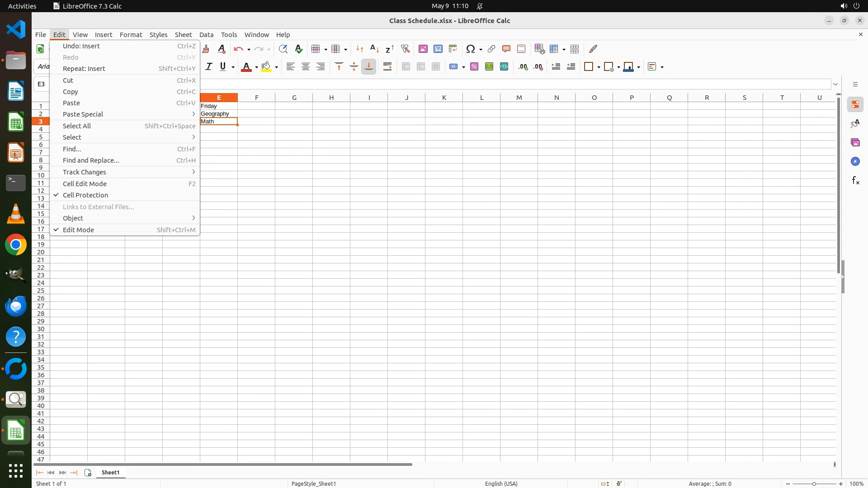The width and height of the screenshot is (868, 488).
Task: Open the Functions sidebar panel icon
Action: (855, 181)
